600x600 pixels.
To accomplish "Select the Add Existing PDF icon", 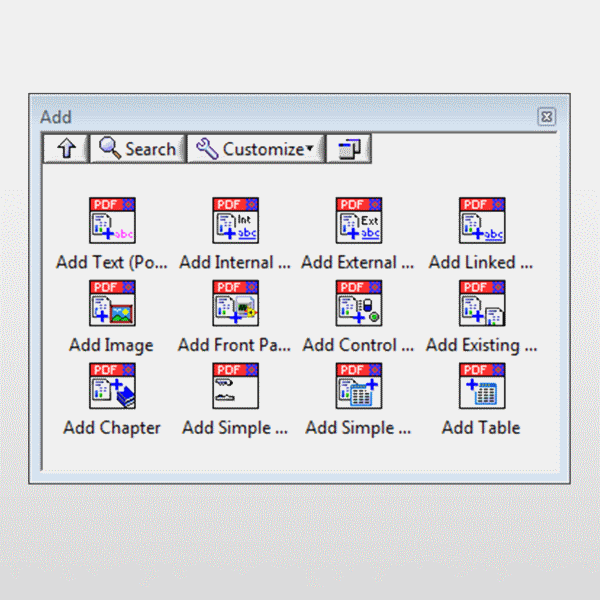I will [482, 303].
